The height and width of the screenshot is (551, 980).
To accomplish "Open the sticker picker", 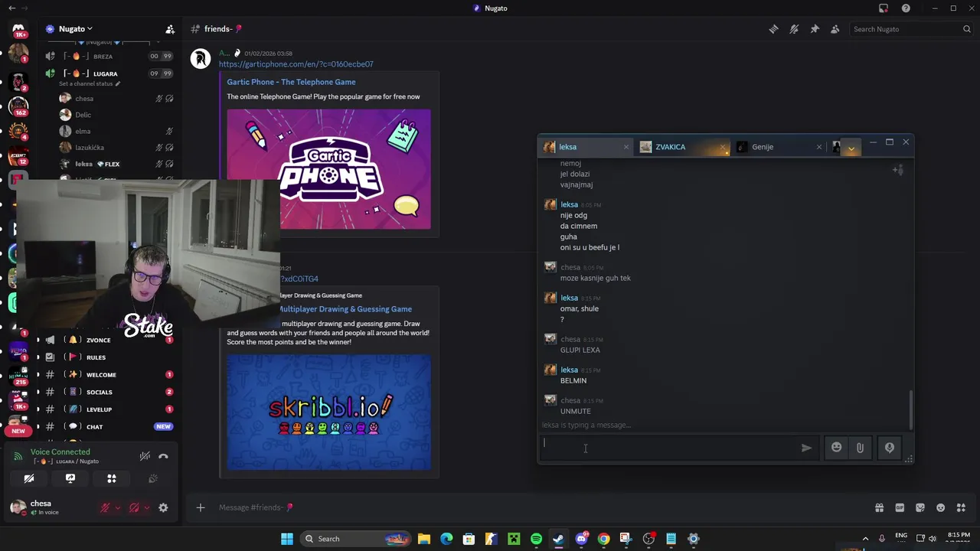I will 920,507.
